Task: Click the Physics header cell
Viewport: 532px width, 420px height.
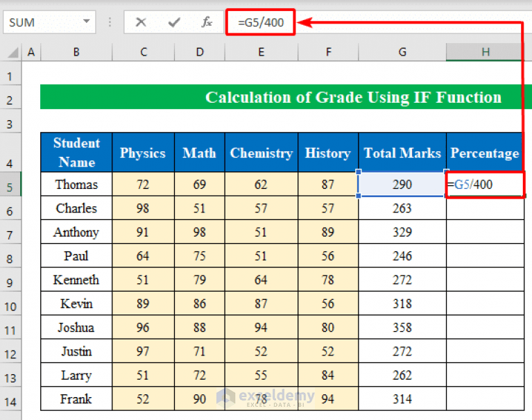Action: [x=143, y=153]
